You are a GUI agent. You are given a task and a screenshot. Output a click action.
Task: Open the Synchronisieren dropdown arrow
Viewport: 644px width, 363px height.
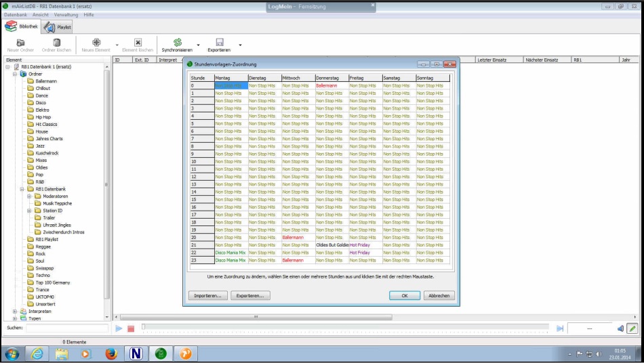[x=198, y=46]
